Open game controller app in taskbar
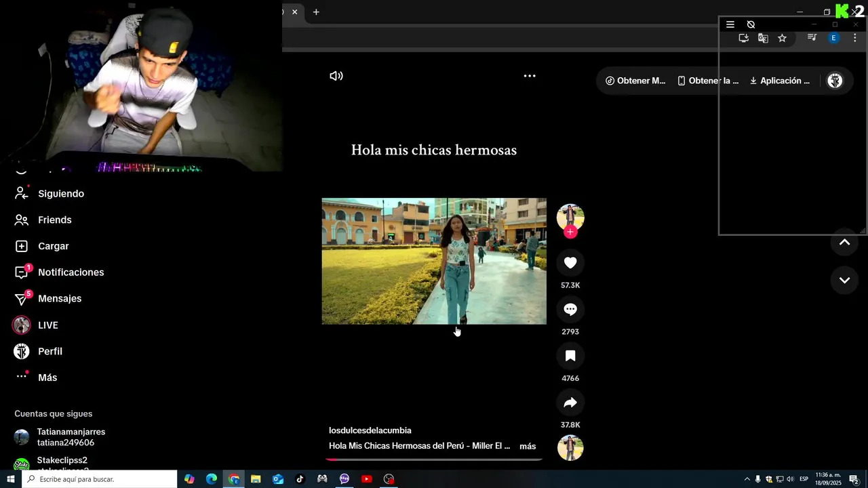The width and height of the screenshot is (868, 488). pos(322,479)
